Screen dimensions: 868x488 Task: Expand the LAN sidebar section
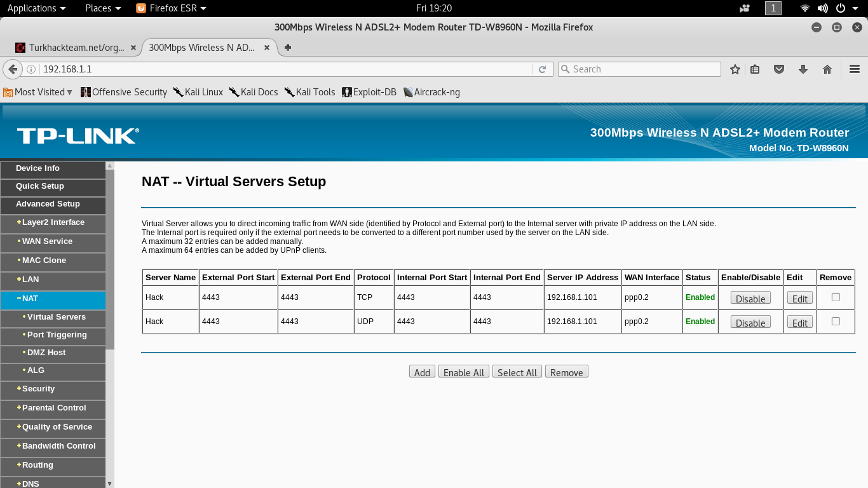[53, 280]
